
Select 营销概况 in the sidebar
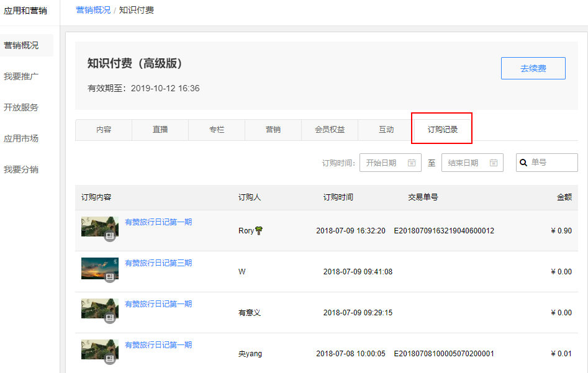tap(27, 45)
